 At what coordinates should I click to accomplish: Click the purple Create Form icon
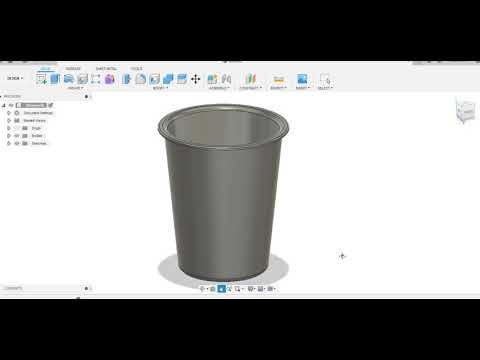(x=110, y=79)
